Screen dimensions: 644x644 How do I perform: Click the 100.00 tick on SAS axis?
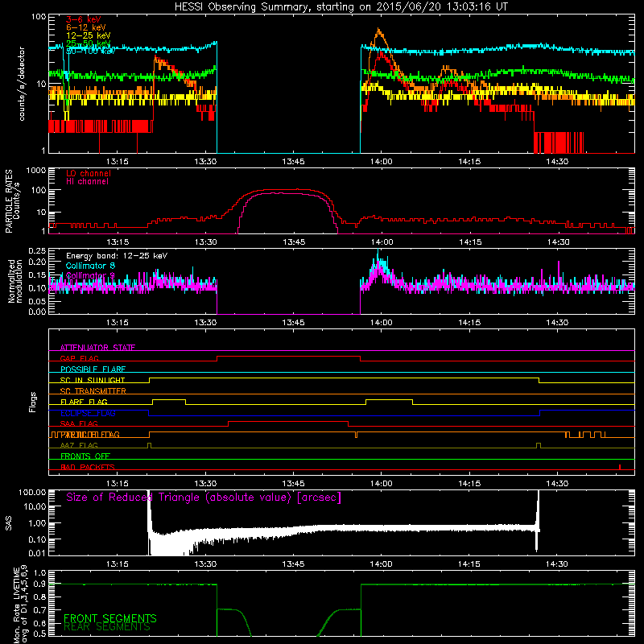pyautogui.click(x=32, y=492)
